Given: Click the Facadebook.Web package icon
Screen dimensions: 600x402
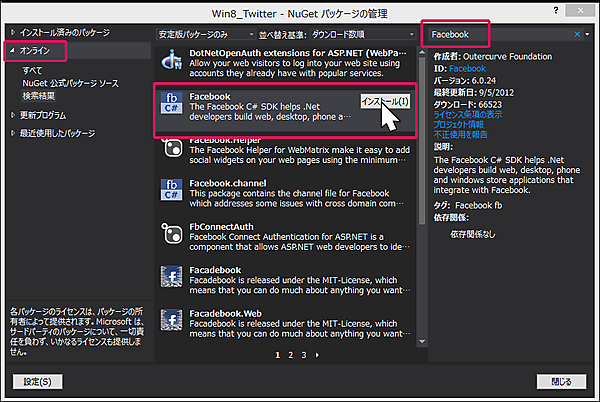Looking at the screenshot, I should pos(171,320).
